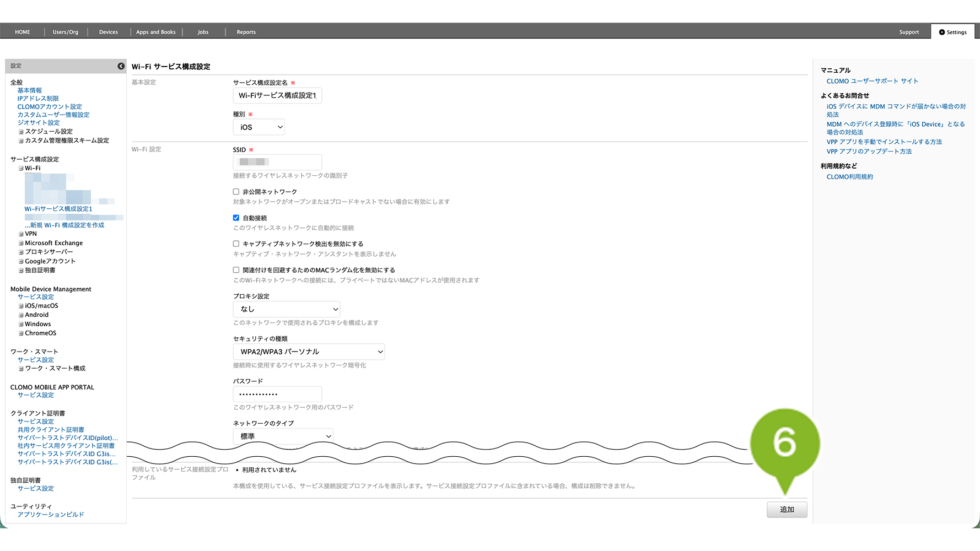Collapse the 設定 sidebar with arrow icon
Image resolution: width=980 pixels, height=551 pixels.
[x=121, y=66]
